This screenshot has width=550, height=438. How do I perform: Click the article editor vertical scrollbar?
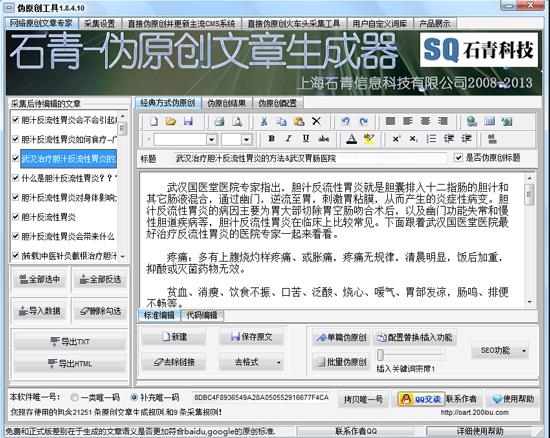[530, 240]
